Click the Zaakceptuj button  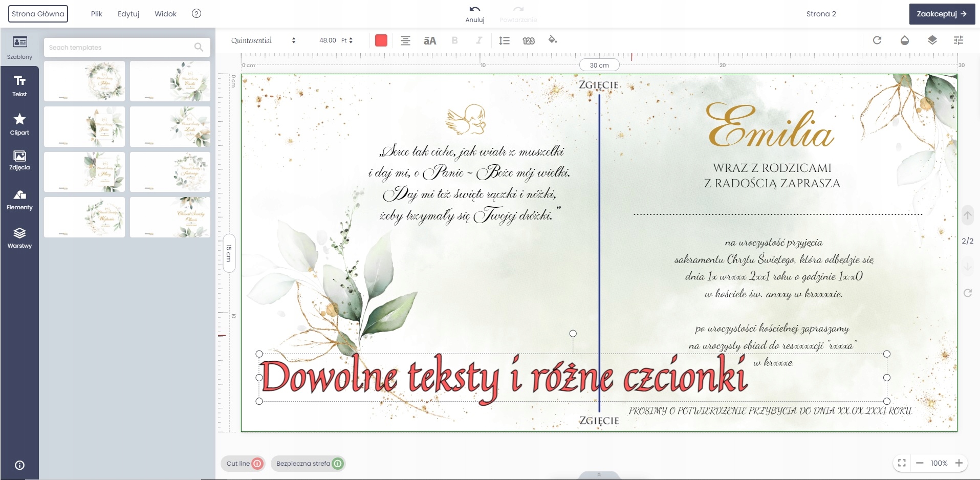pyautogui.click(x=941, y=14)
